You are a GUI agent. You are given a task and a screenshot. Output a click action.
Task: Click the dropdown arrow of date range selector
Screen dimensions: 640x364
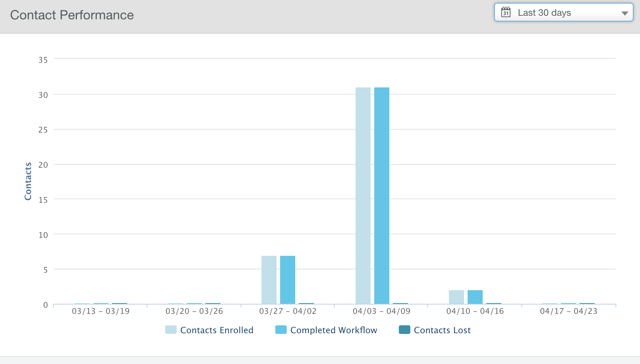pyautogui.click(x=624, y=13)
